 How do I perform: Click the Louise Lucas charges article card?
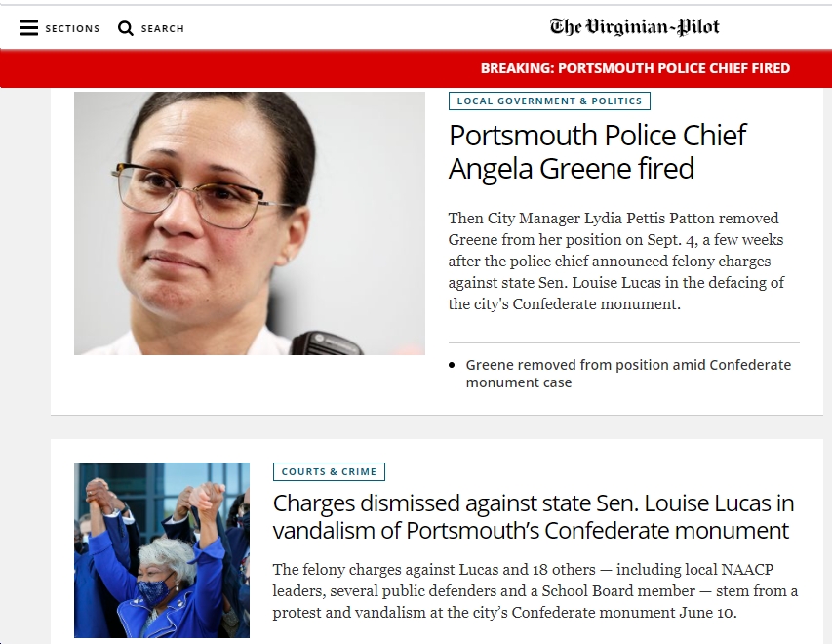click(437, 542)
